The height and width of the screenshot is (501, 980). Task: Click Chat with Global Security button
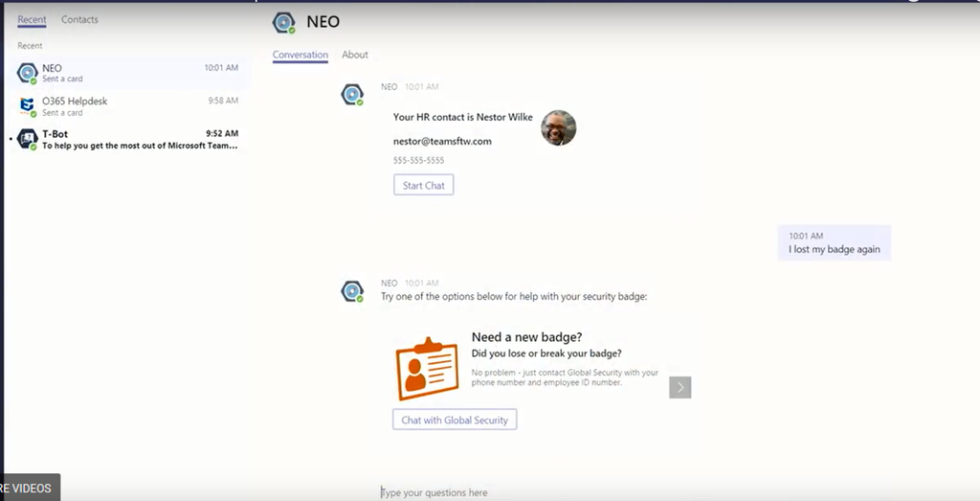click(455, 420)
